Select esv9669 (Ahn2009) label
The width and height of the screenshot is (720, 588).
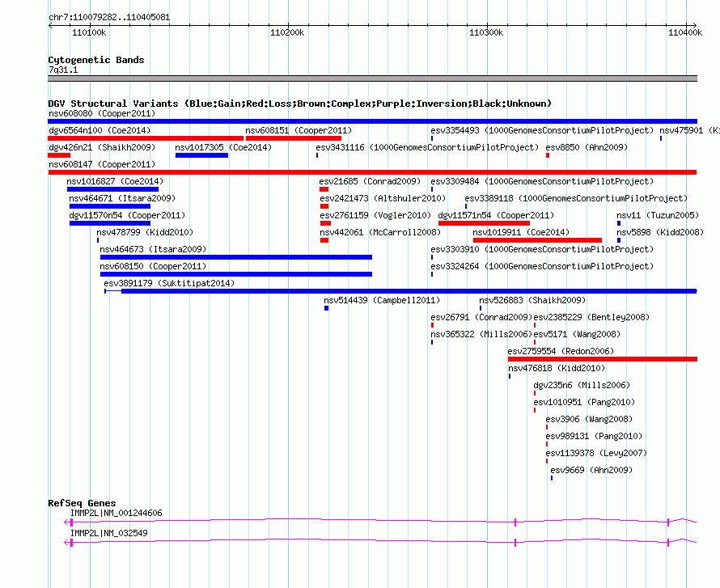(x=591, y=470)
